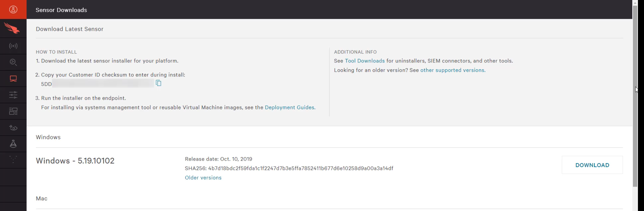The image size is (644, 211).
Task: Open the Intelligence flask sidebar icon
Action: pyautogui.click(x=13, y=144)
